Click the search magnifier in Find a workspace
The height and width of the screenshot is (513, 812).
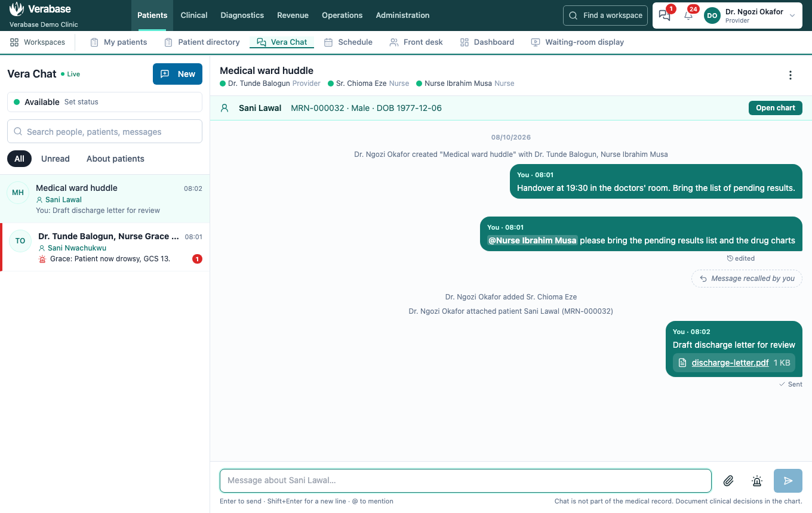(573, 16)
